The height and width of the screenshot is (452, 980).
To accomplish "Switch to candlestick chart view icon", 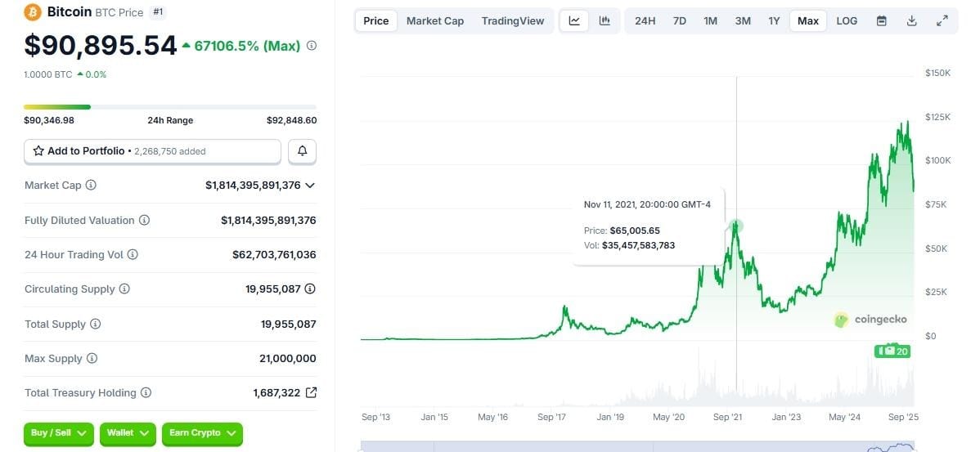I will (605, 21).
